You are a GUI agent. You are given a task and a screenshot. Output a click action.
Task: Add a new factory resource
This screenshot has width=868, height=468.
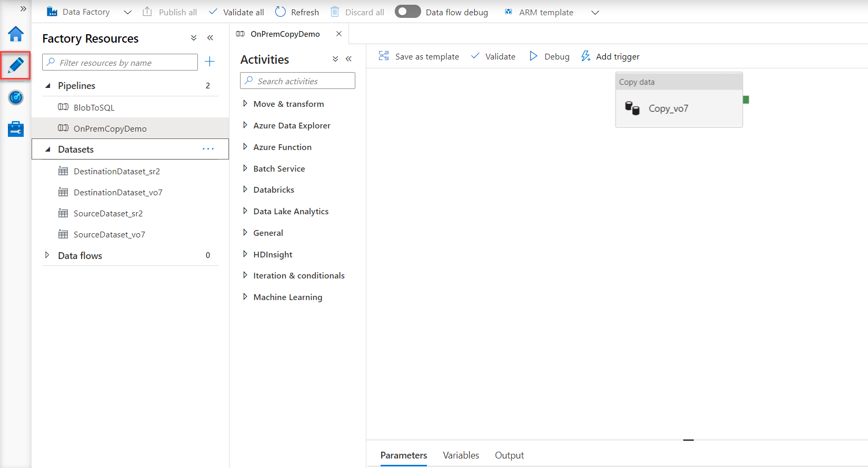pos(209,62)
